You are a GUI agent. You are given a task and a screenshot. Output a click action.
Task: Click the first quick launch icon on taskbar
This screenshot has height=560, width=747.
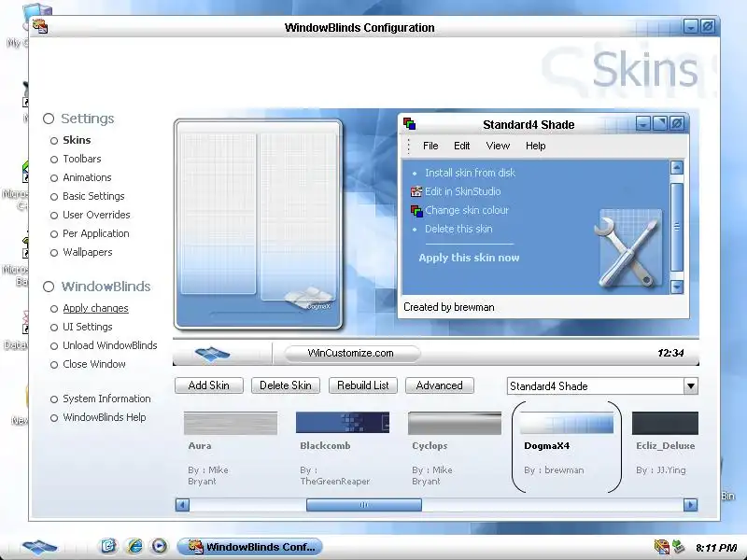108,546
